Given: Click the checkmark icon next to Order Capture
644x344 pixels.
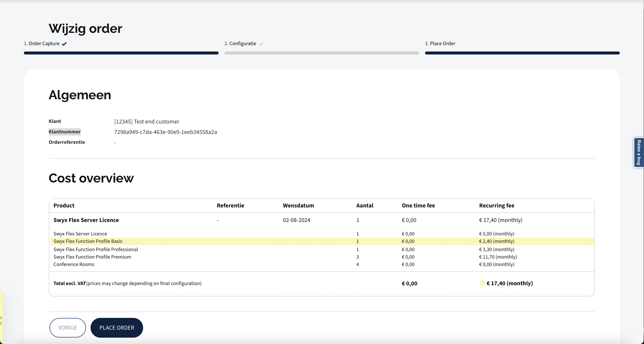Looking at the screenshot, I should (64, 44).
